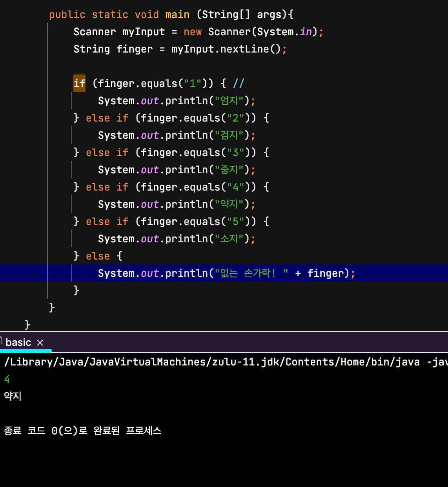Screen dimensions: 448x487
Task: Click the console input value 4
Action: 7,379
